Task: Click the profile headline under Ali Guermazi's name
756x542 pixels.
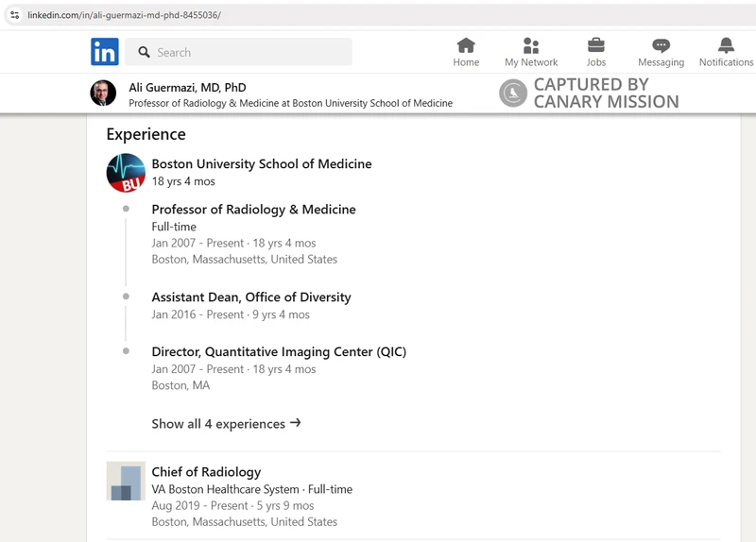Action: click(x=291, y=103)
